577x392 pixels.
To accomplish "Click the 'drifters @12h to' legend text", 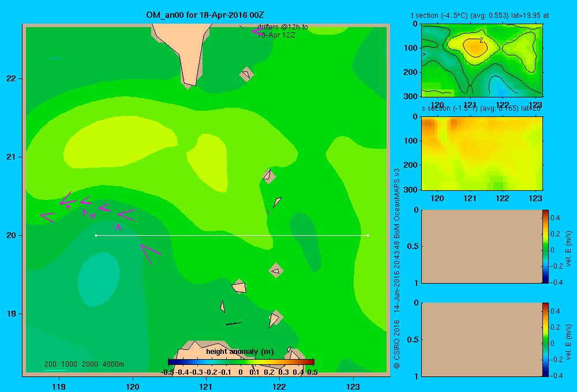I will point(283,27).
